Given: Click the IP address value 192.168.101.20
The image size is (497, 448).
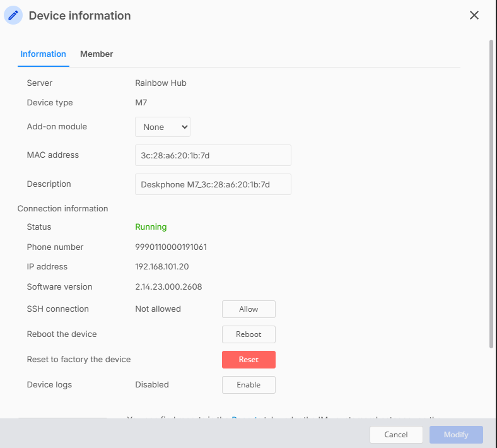Looking at the screenshot, I should coord(161,267).
